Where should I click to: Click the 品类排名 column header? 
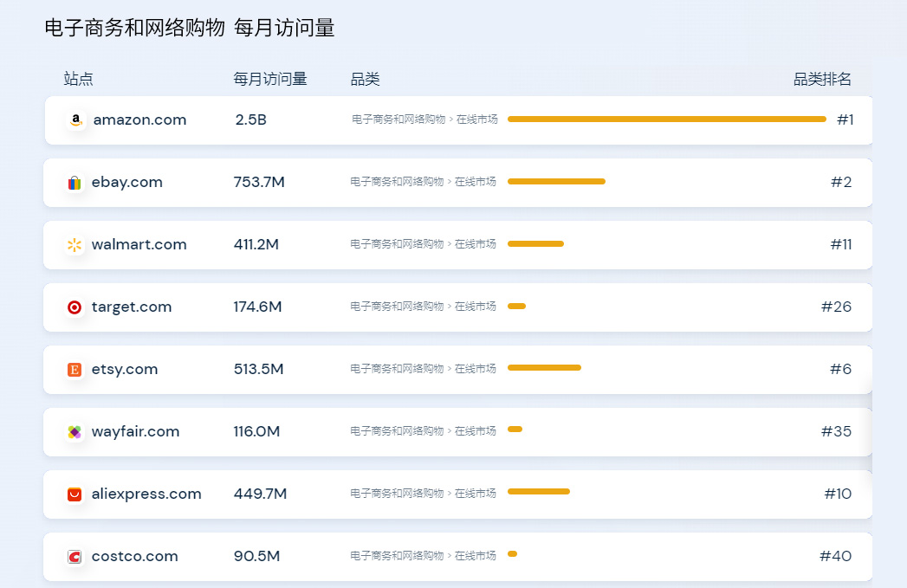coord(822,80)
